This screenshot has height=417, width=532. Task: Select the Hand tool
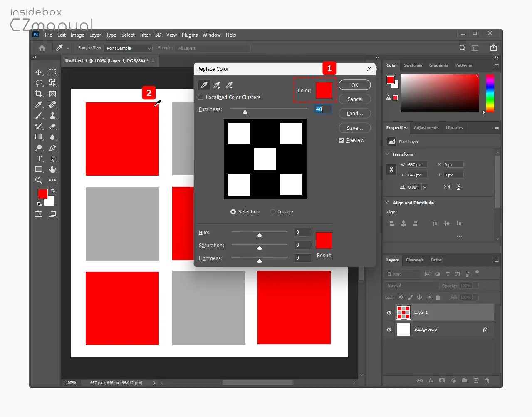click(52, 169)
